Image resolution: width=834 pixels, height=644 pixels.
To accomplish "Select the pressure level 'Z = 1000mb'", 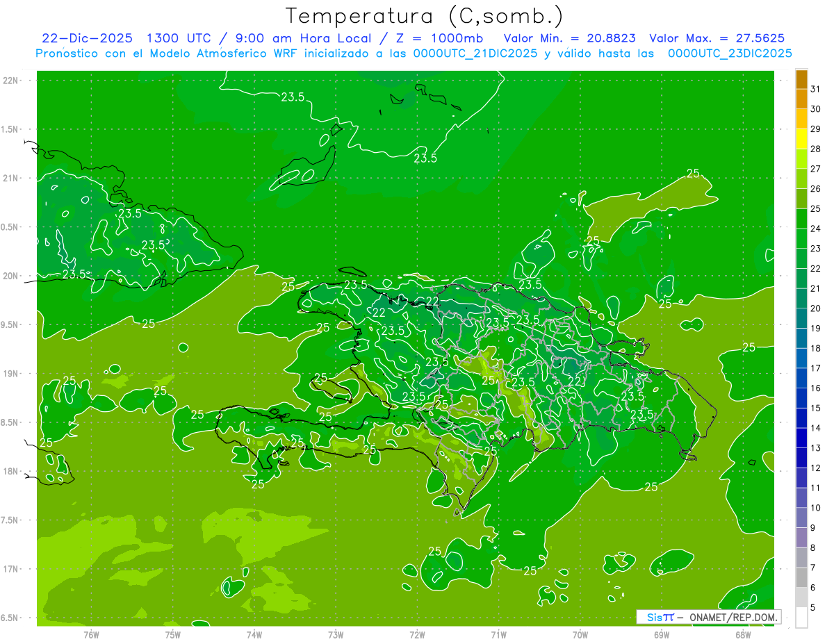I will [x=441, y=39].
